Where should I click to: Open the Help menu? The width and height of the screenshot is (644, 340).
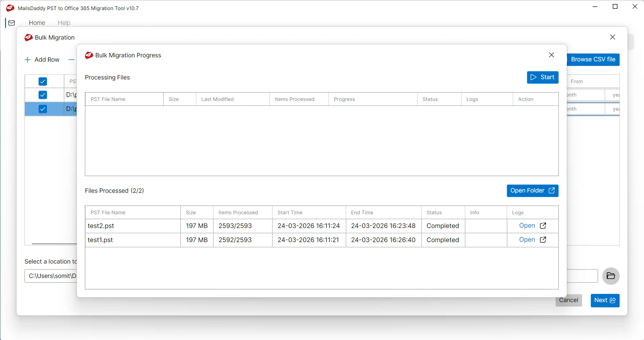click(64, 23)
